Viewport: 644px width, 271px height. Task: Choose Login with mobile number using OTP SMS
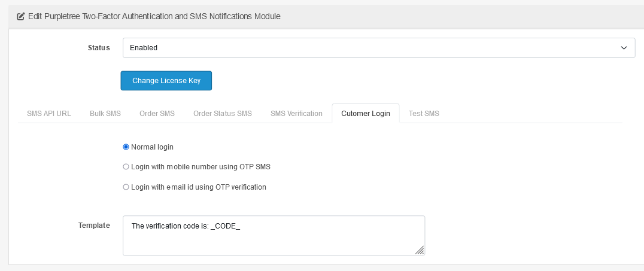[x=126, y=167]
